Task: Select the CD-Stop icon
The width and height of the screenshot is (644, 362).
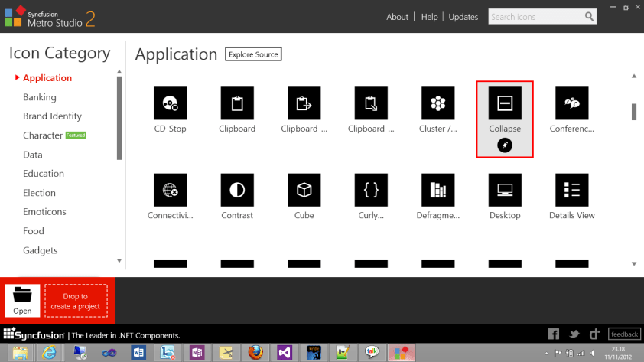Action: pyautogui.click(x=170, y=103)
